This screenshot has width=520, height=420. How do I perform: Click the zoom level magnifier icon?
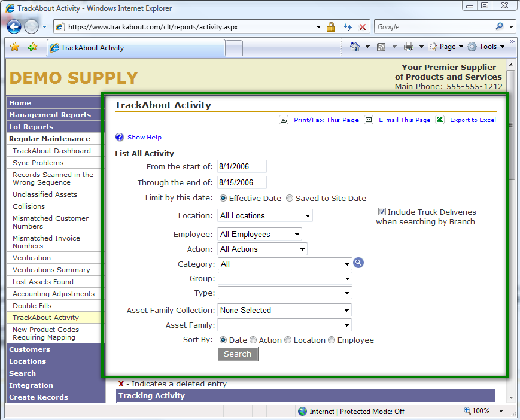[x=467, y=410]
